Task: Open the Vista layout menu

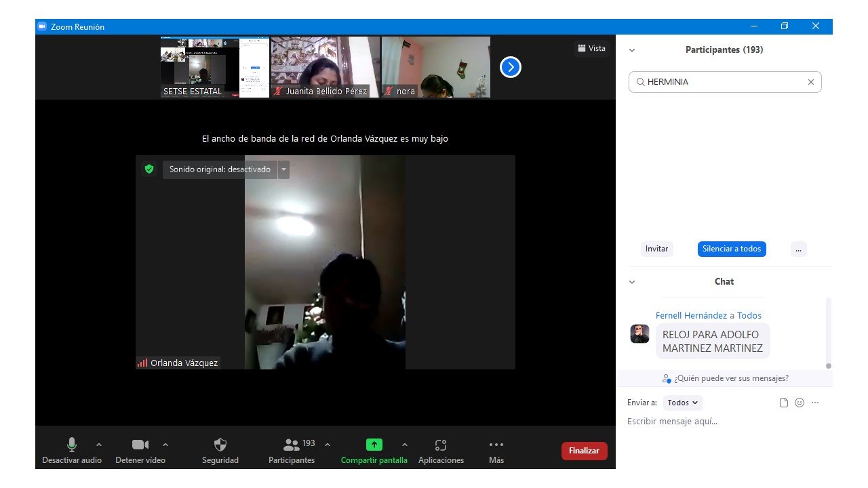Action: click(x=591, y=48)
